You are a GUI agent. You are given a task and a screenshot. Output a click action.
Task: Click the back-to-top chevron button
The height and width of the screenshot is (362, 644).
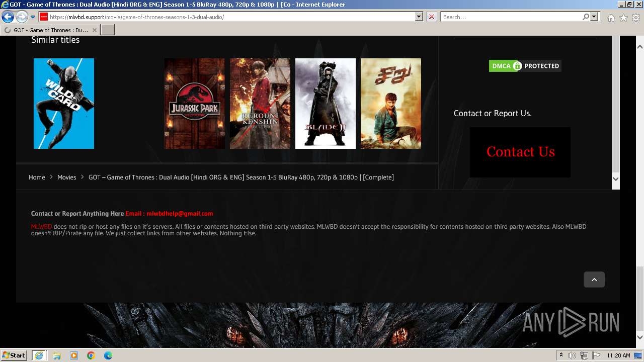pos(594,280)
